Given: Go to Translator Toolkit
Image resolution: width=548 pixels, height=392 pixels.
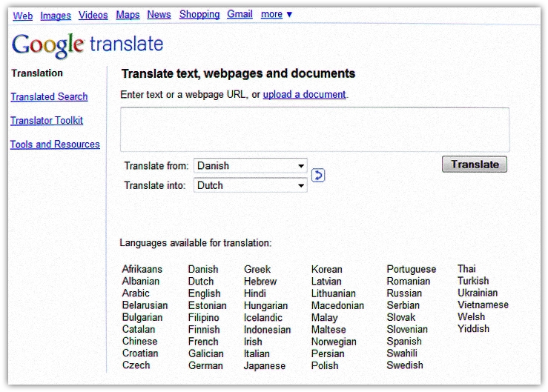Looking at the screenshot, I should click(x=47, y=120).
